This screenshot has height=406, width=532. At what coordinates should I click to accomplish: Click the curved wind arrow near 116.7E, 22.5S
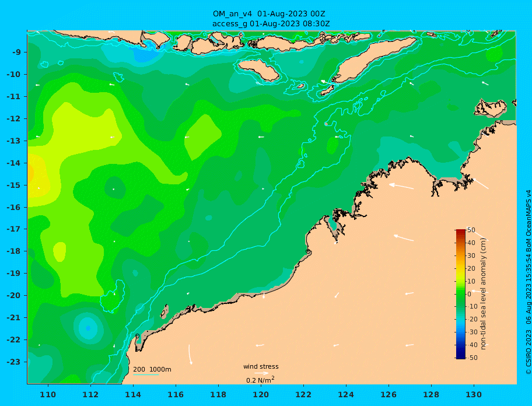[190, 355]
